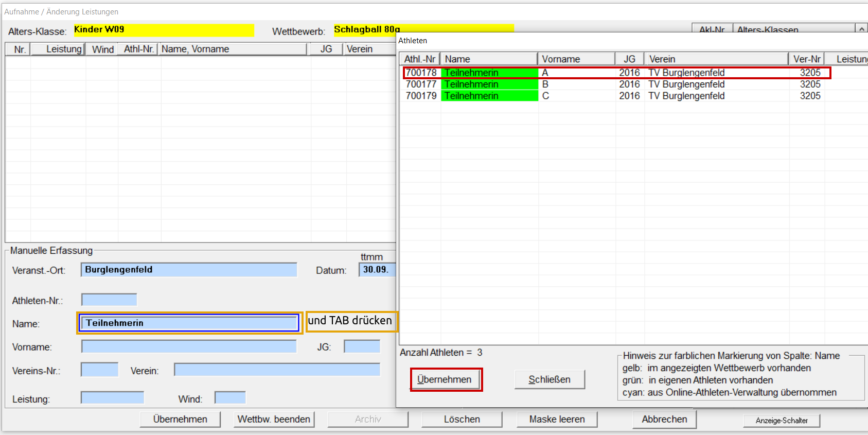Sort by the Vorname column header
Viewport: 868px width, 435px height.
tap(576, 59)
